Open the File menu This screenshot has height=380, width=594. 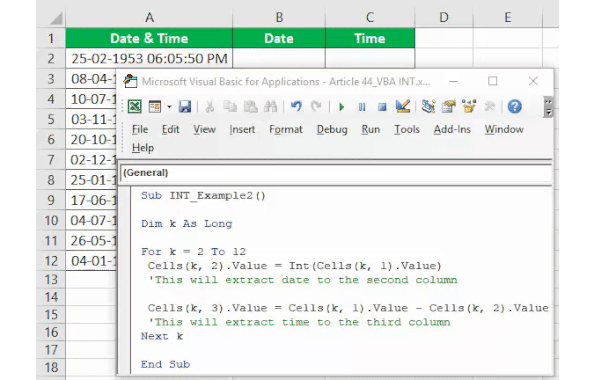pos(140,129)
